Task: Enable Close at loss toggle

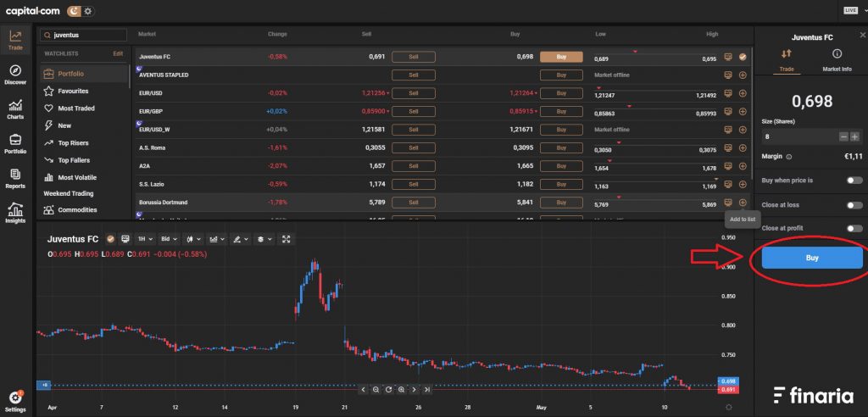Action: point(854,205)
